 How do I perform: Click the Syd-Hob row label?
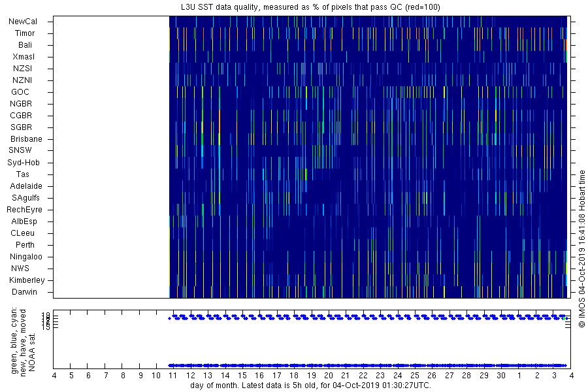(24, 163)
